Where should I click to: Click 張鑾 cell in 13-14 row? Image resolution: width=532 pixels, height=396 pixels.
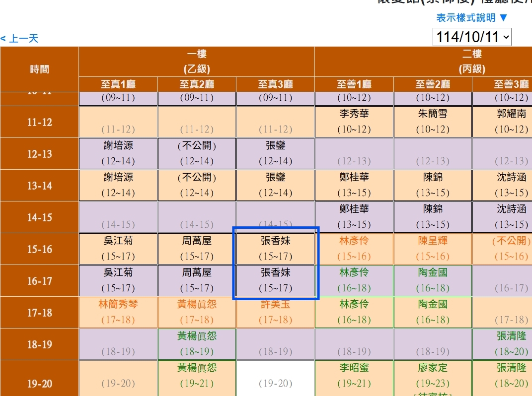point(276,178)
